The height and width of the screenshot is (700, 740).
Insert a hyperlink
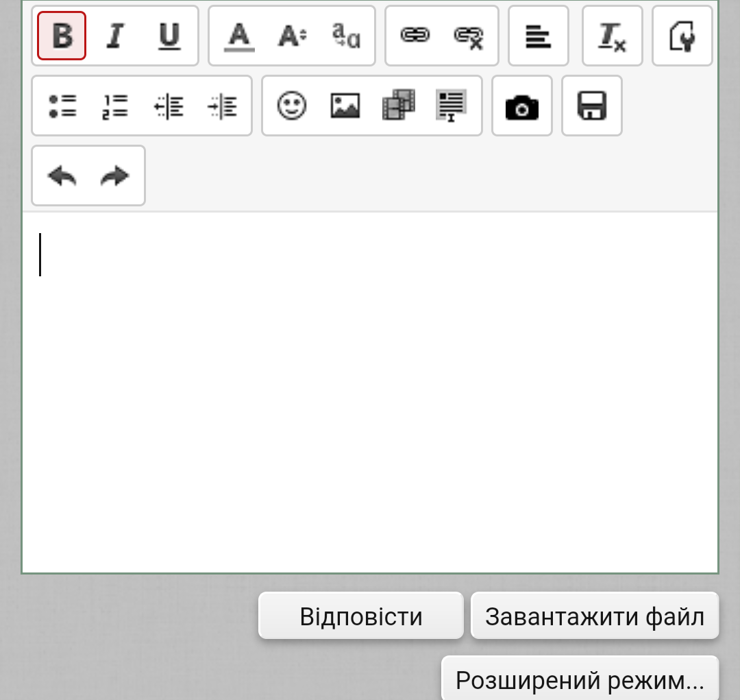415,36
